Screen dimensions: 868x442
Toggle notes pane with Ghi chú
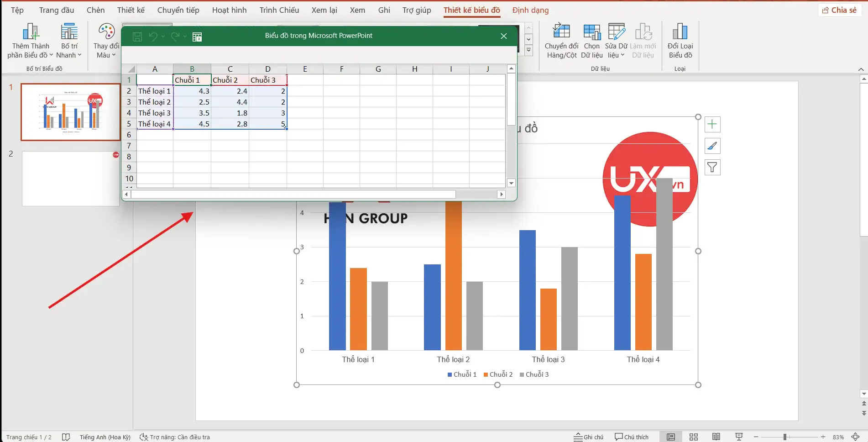(589, 437)
